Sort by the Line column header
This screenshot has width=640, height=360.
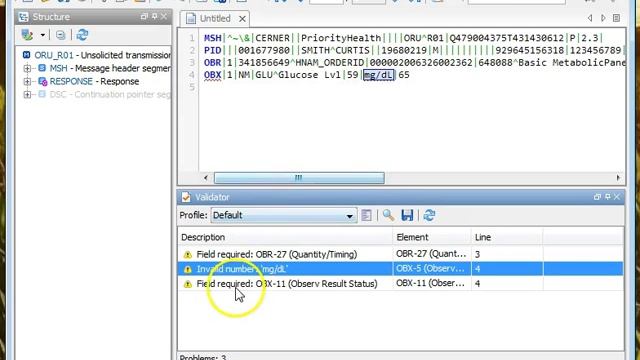tap(507, 237)
